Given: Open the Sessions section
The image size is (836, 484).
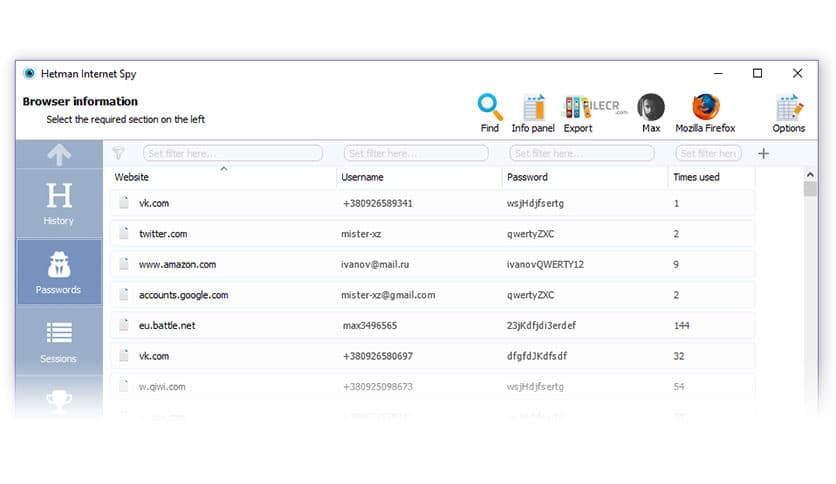Looking at the screenshot, I should (x=59, y=342).
